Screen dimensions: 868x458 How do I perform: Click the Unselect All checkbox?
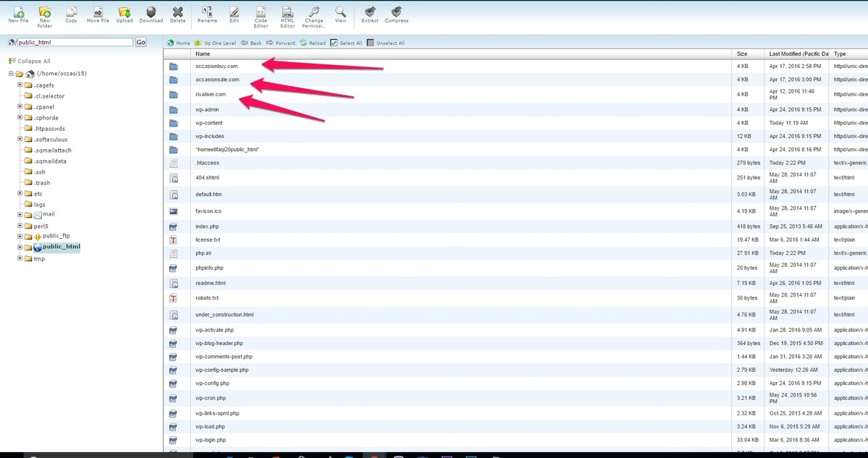click(x=371, y=43)
